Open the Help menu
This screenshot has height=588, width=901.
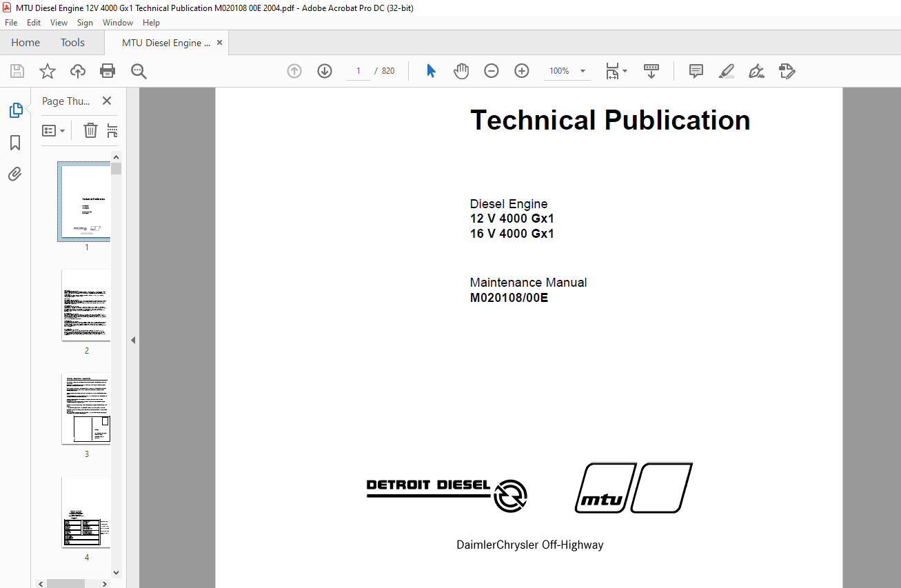151,23
